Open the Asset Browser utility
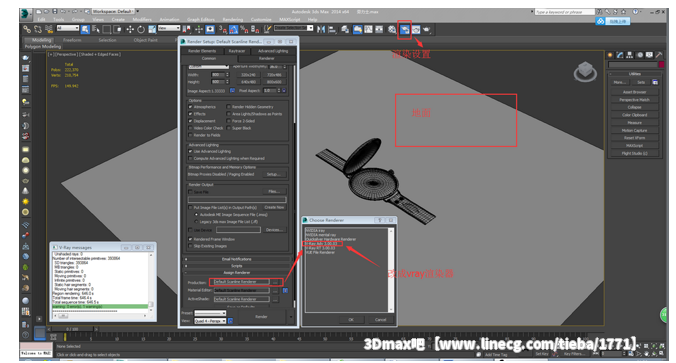This screenshot has width=676, height=363. pyautogui.click(x=634, y=92)
